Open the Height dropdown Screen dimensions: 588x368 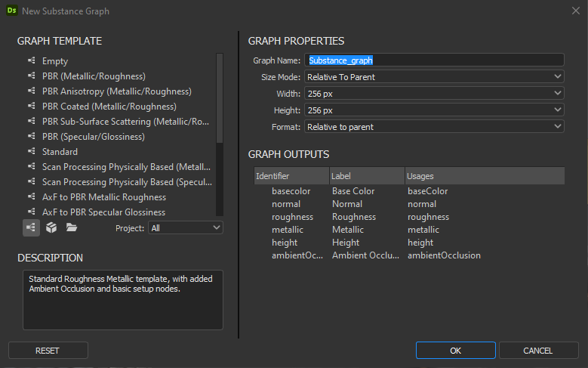(x=434, y=110)
